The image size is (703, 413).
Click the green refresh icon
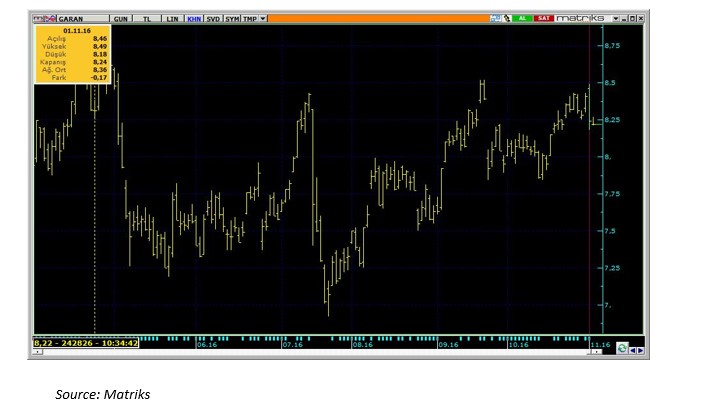622,348
